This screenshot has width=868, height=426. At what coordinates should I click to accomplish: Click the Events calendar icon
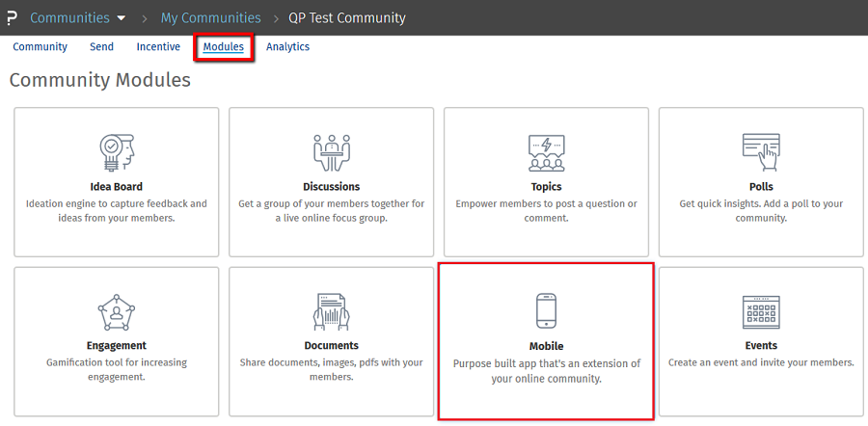click(761, 312)
